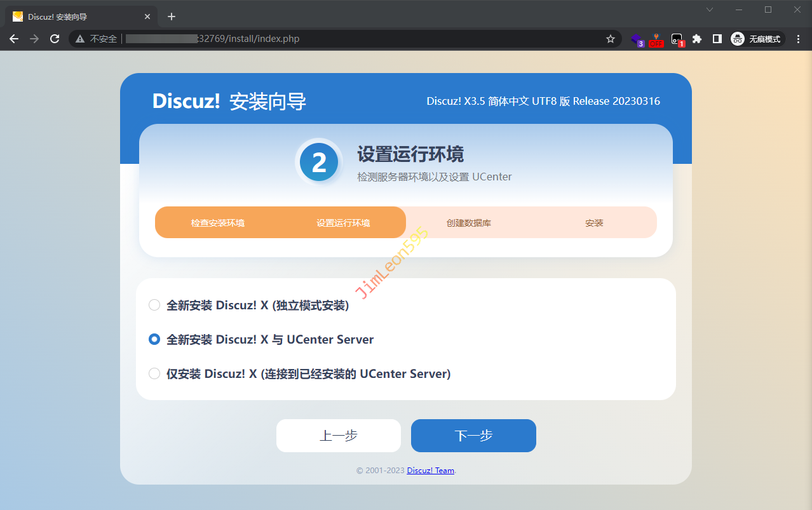Screen dimensions: 812x510
Task: Reload the install page
Action: tap(55, 39)
